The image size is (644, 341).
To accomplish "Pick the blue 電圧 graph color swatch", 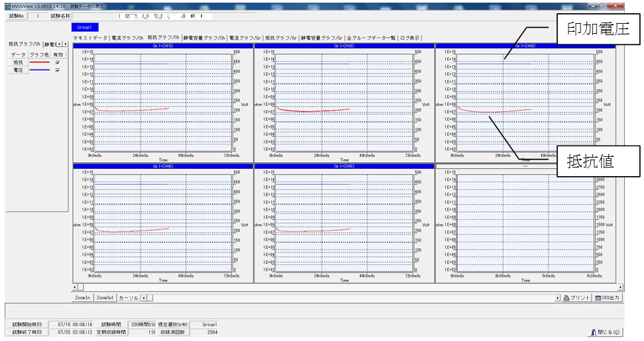I will pyautogui.click(x=40, y=70).
